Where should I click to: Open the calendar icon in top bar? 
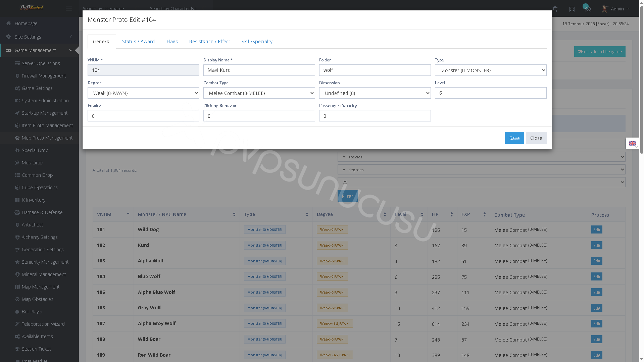point(572,9)
